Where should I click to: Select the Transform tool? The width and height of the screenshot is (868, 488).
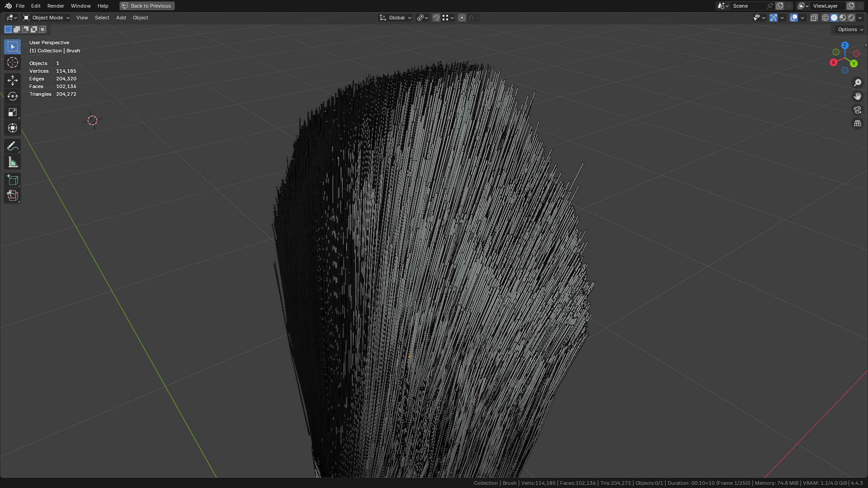click(x=12, y=128)
